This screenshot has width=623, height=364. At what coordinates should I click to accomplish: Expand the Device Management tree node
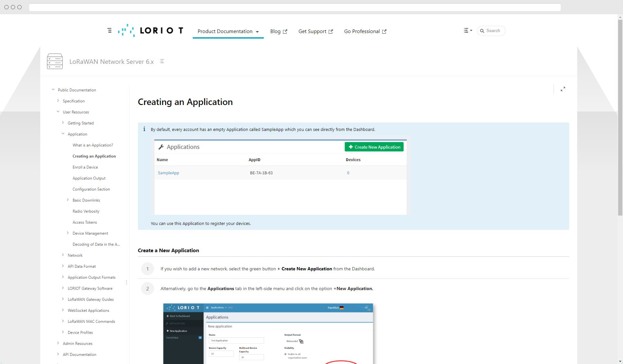68,233
